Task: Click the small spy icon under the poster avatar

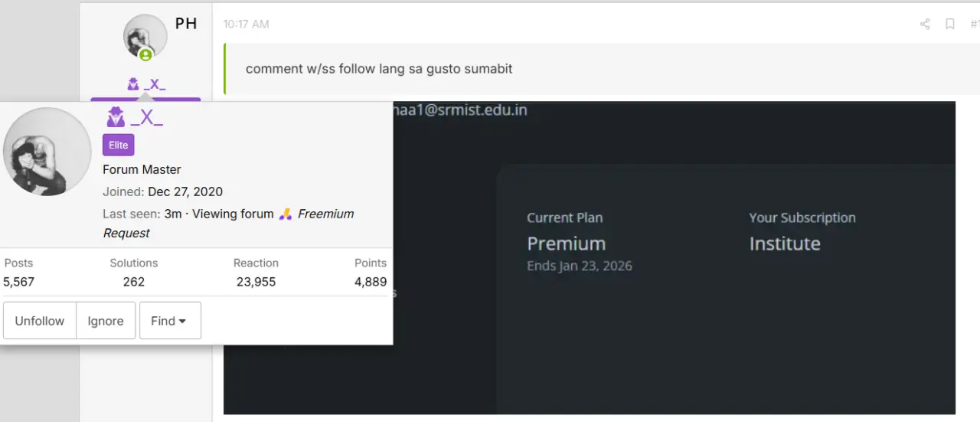Action: tap(133, 84)
